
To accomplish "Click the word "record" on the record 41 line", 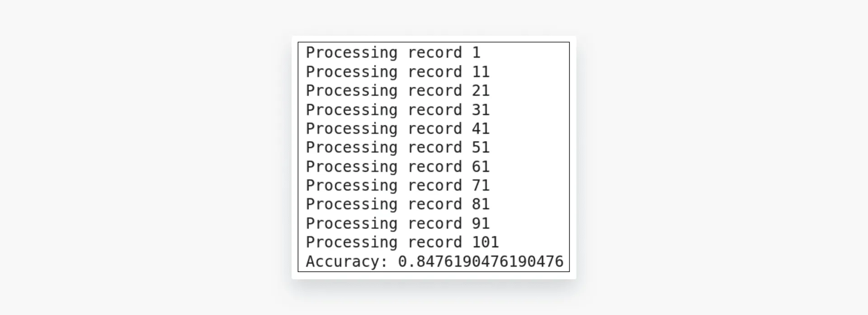I will pyautogui.click(x=434, y=129).
